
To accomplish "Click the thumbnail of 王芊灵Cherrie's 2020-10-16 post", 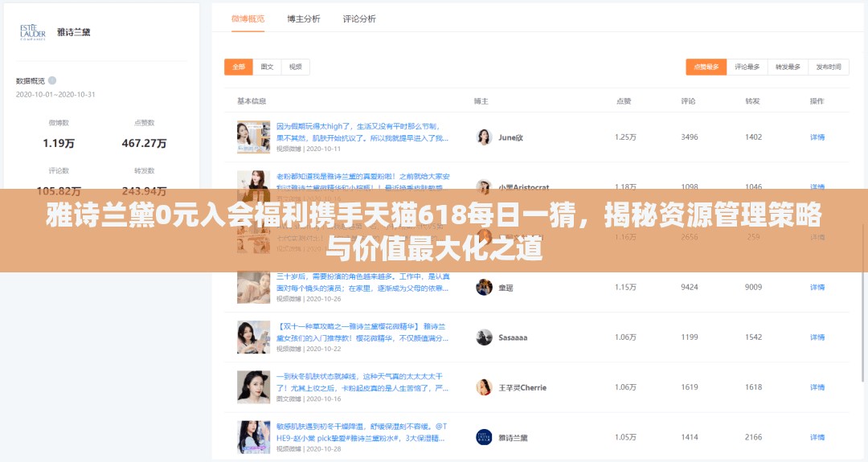I will pyautogui.click(x=253, y=387).
